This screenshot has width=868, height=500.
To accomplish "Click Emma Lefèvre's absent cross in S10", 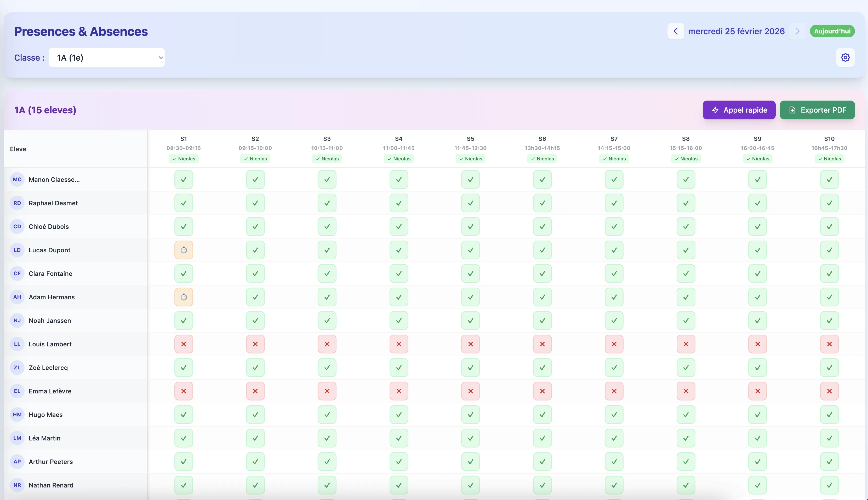I will point(829,391).
